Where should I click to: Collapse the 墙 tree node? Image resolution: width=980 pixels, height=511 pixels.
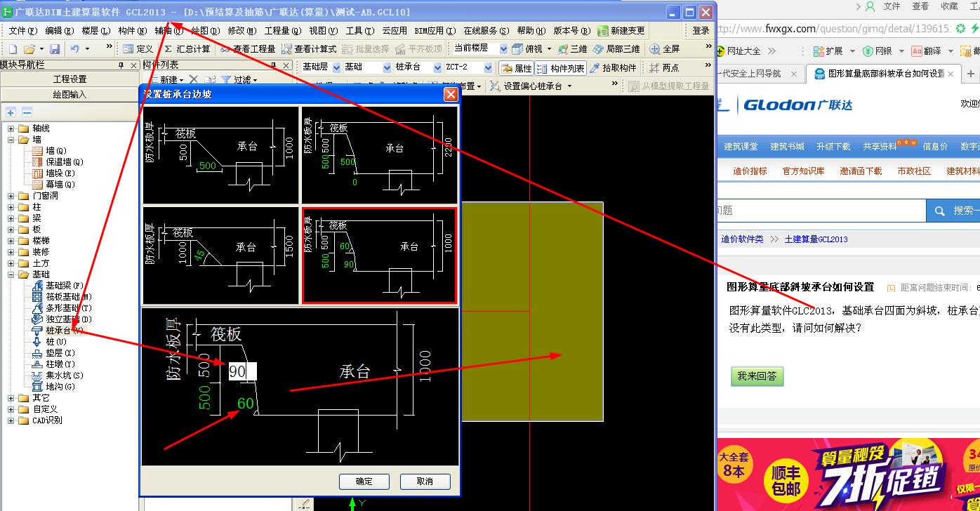[11, 140]
